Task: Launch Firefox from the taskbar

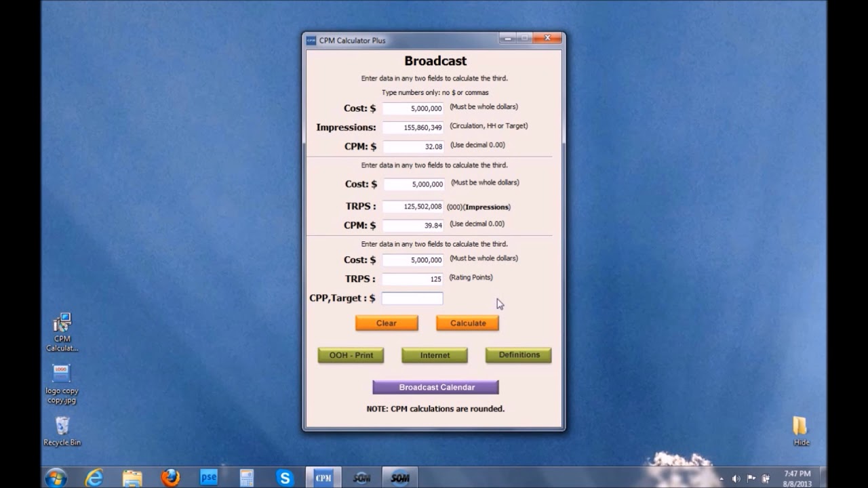Action: coord(170,478)
